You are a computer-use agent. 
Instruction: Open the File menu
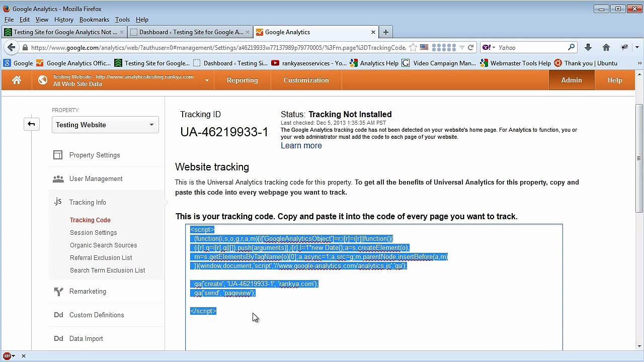[x=9, y=19]
